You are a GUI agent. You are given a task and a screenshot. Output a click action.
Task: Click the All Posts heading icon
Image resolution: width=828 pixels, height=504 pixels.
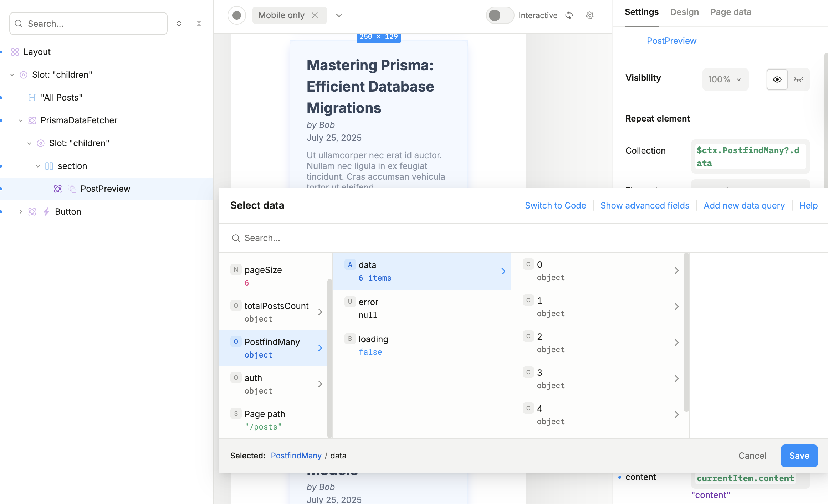32,98
